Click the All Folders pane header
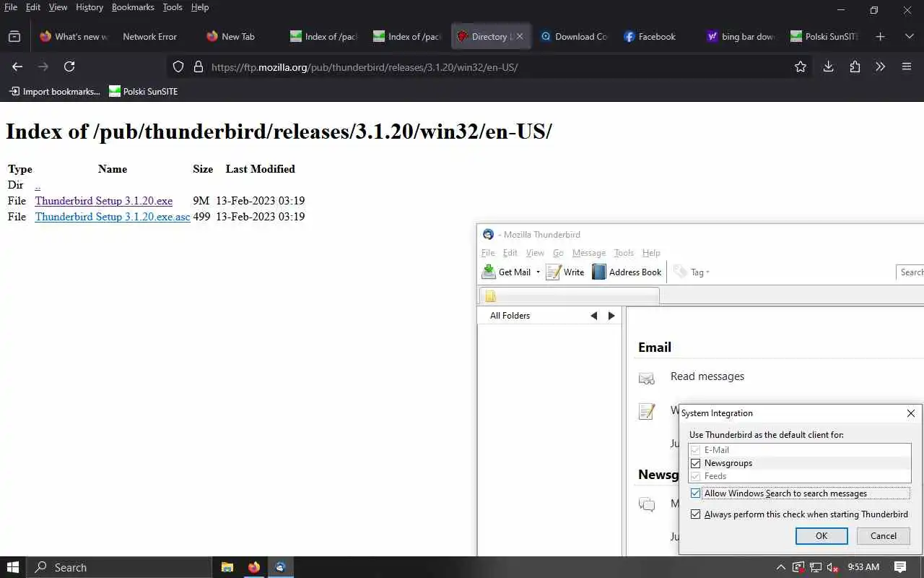Viewport: 924px width, 578px height. coord(549,316)
